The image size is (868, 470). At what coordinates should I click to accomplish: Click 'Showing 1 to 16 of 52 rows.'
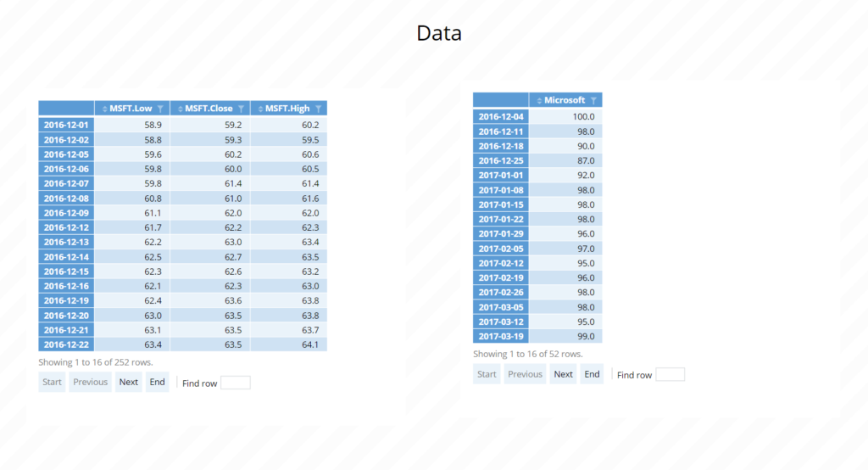coord(527,354)
